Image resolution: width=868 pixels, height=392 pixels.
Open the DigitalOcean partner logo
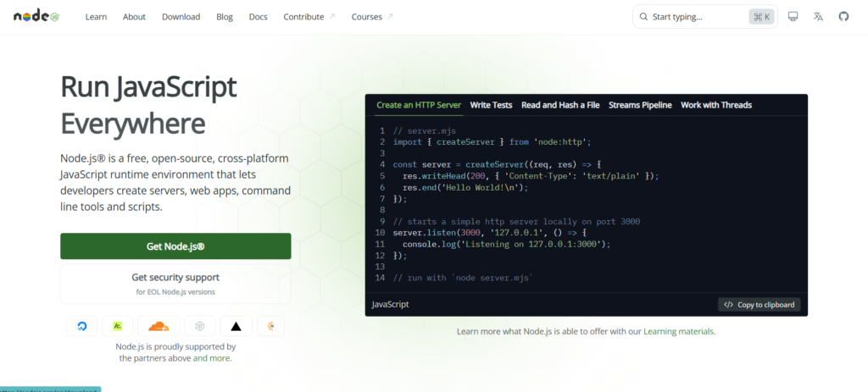click(82, 326)
